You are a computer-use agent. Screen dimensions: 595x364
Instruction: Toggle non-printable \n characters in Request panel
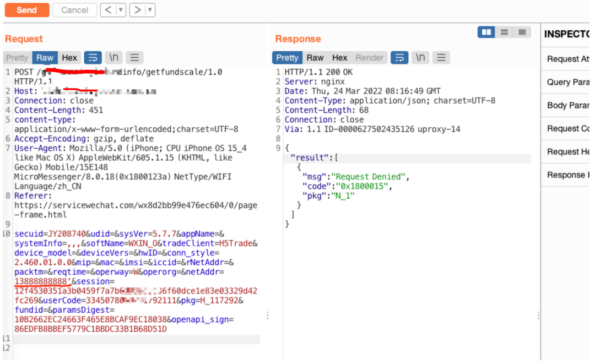(113, 58)
